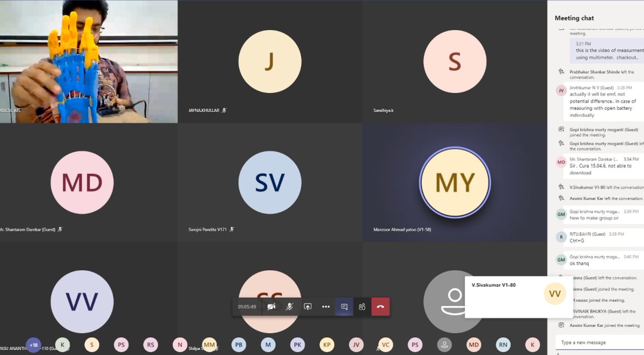Select MM avatar in participant strip
Image resolution: width=644 pixels, height=355 pixels.
coord(209,344)
